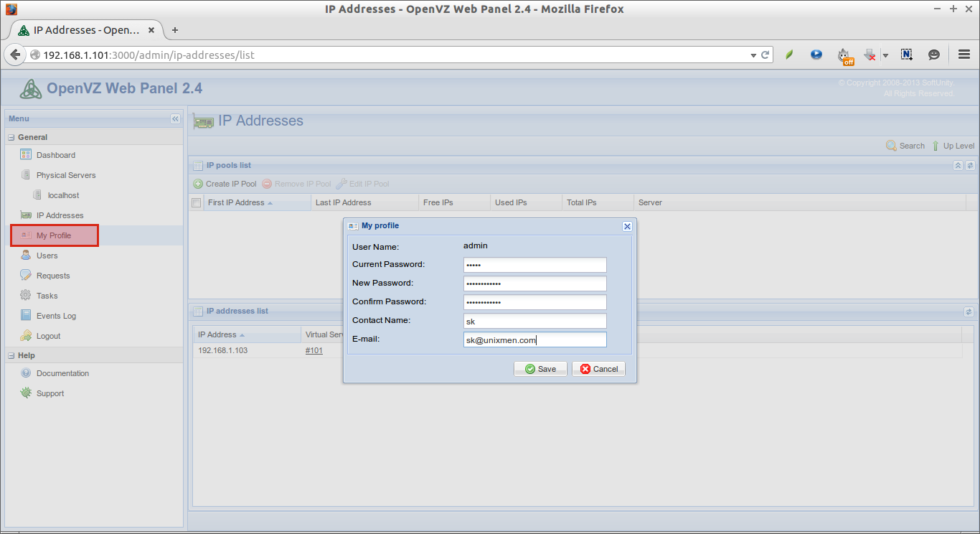Screen dimensions: 980x534
Task: Open the Tasks menu entry
Action: [47, 296]
